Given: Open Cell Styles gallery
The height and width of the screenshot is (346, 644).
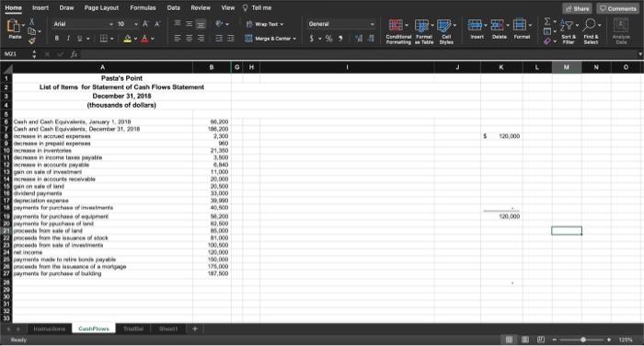Looking at the screenshot, I should click(446, 31).
